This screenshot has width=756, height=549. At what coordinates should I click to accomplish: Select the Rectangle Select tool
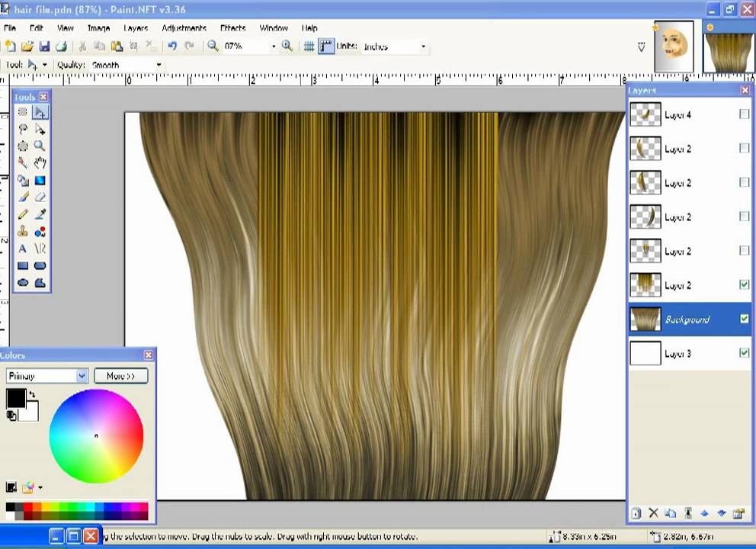click(23, 112)
